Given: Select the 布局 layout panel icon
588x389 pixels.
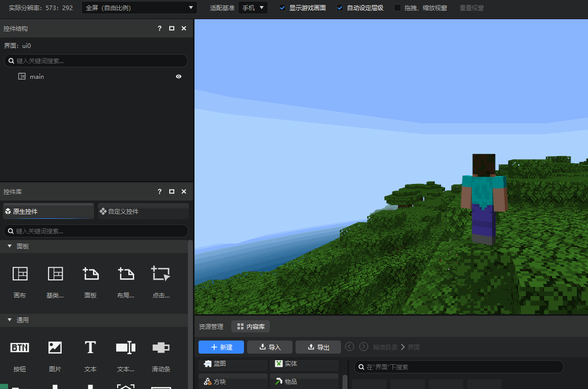Looking at the screenshot, I should point(126,274).
